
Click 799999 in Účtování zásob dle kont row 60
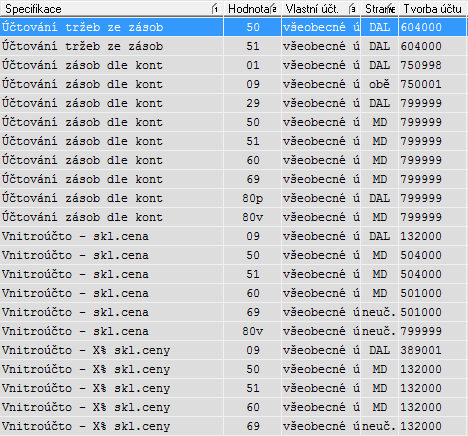pyautogui.click(x=421, y=160)
